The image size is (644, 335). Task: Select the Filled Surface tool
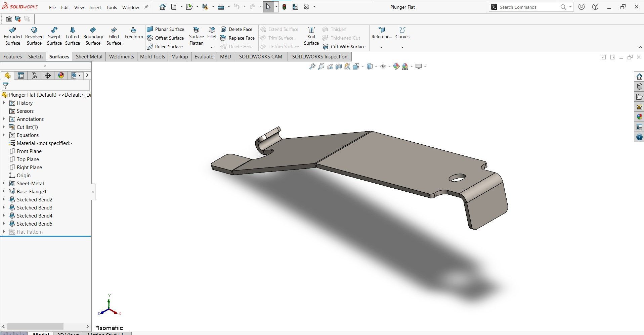click(114, 36)
